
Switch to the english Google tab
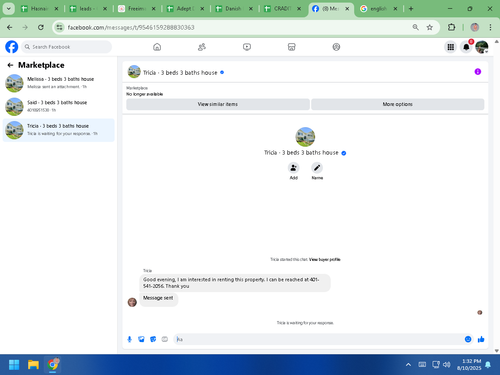379,9
